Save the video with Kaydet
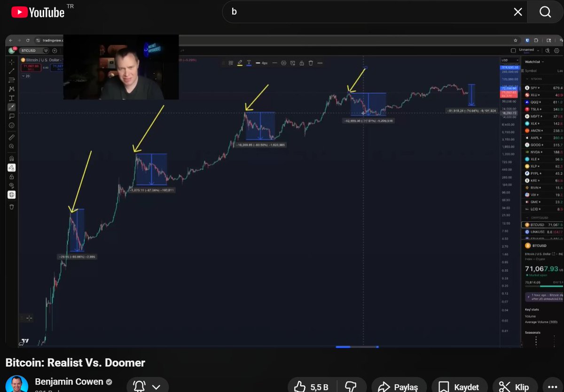 459,387
